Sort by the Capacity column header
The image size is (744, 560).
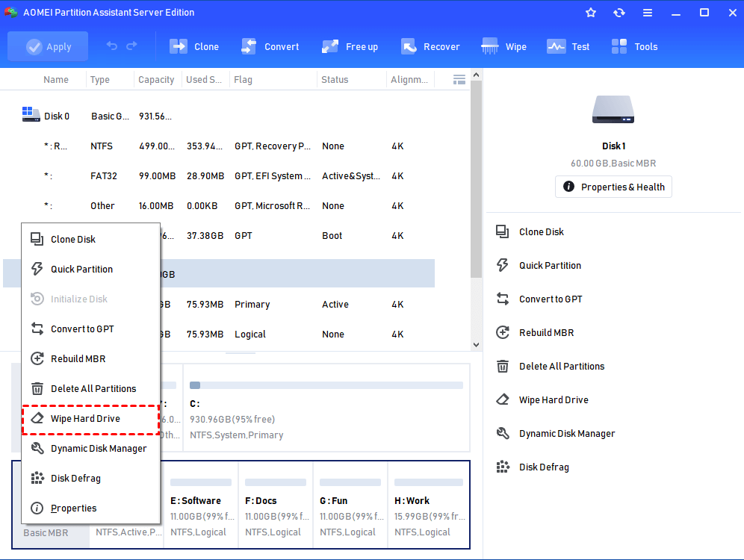click(x=156, y=80)
